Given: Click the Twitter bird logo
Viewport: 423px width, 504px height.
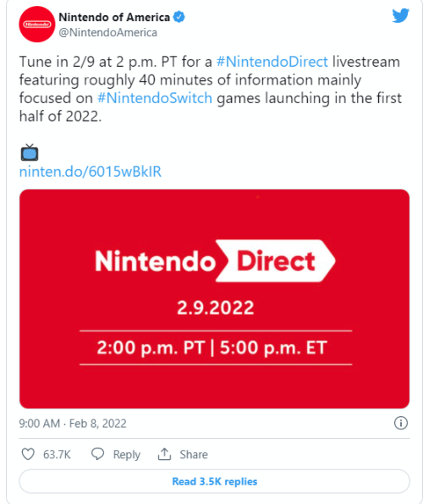Looking at the screenshot, I should point(400,15).
